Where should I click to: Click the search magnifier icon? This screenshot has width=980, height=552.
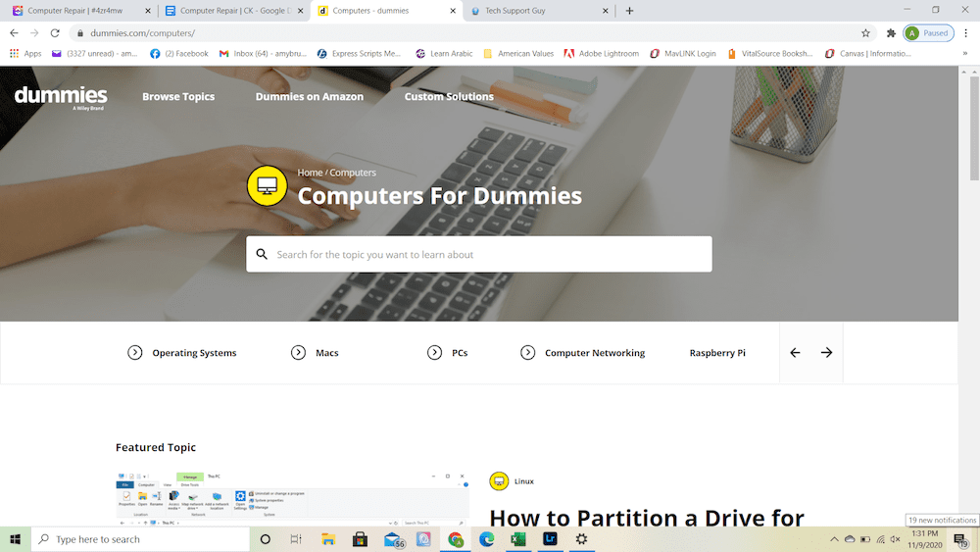point(262,254)
